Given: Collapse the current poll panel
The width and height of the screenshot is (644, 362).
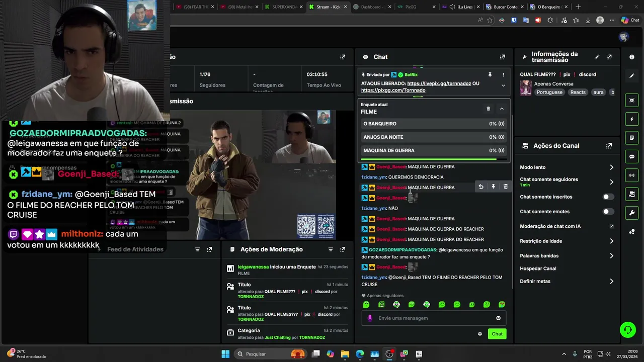Looking at the screenshot, I should pyautogui.click(x=502, y=109).
